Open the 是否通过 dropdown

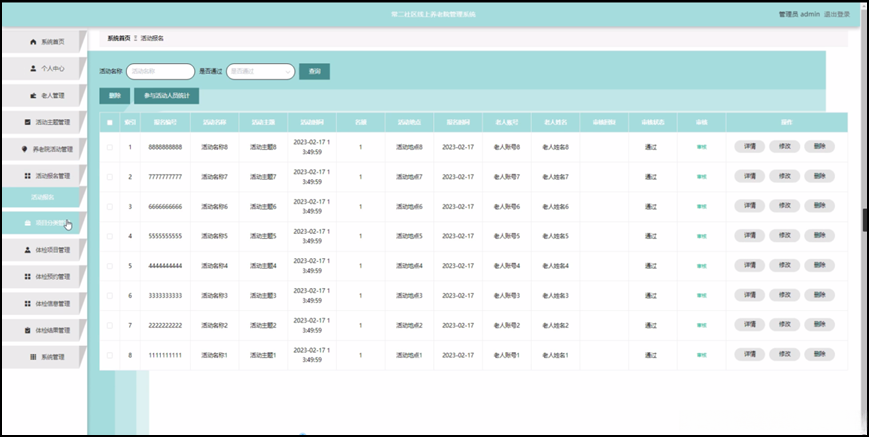coord(260,71)
